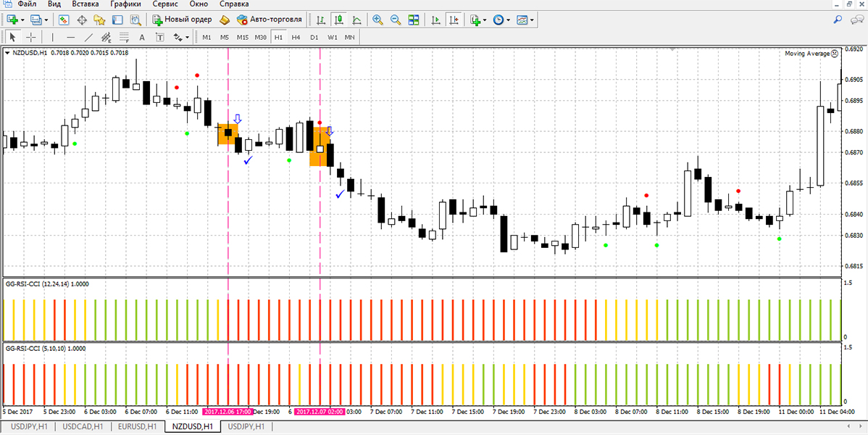Select the crosshair cursor tool
This screenshot has width=868, height=435.
[31, 37]
